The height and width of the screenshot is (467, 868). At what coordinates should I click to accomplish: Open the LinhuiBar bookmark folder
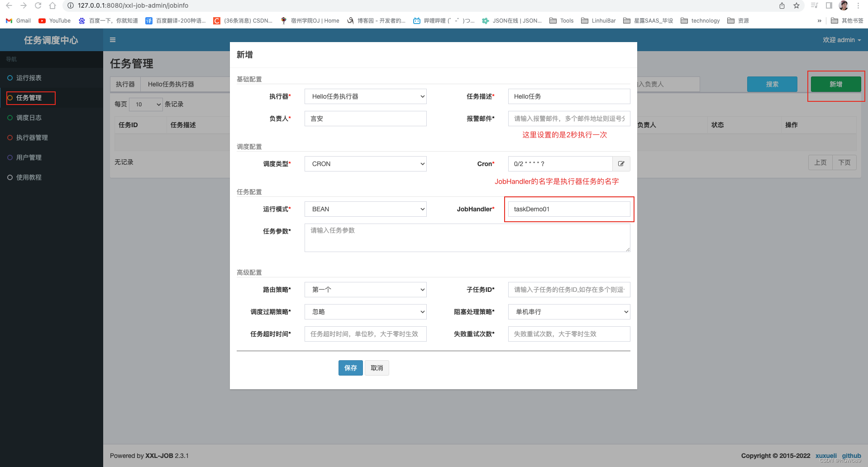click(599, 21)
